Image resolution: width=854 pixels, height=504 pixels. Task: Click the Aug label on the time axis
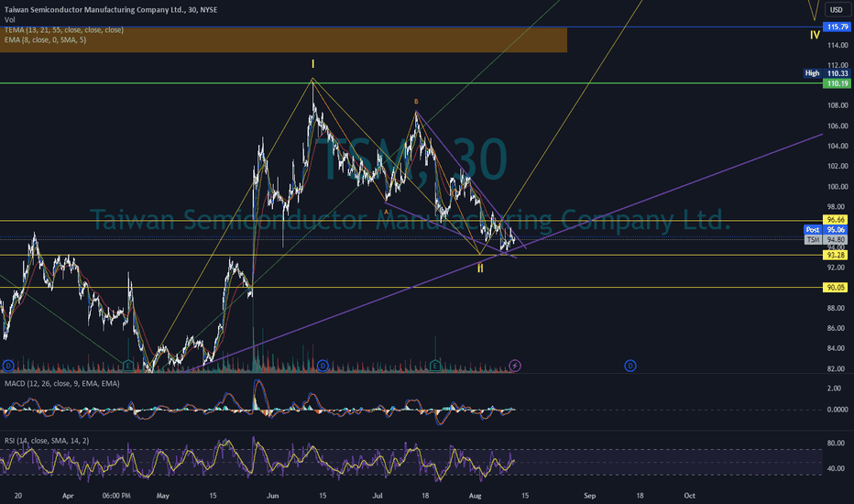tap(475, 496)
